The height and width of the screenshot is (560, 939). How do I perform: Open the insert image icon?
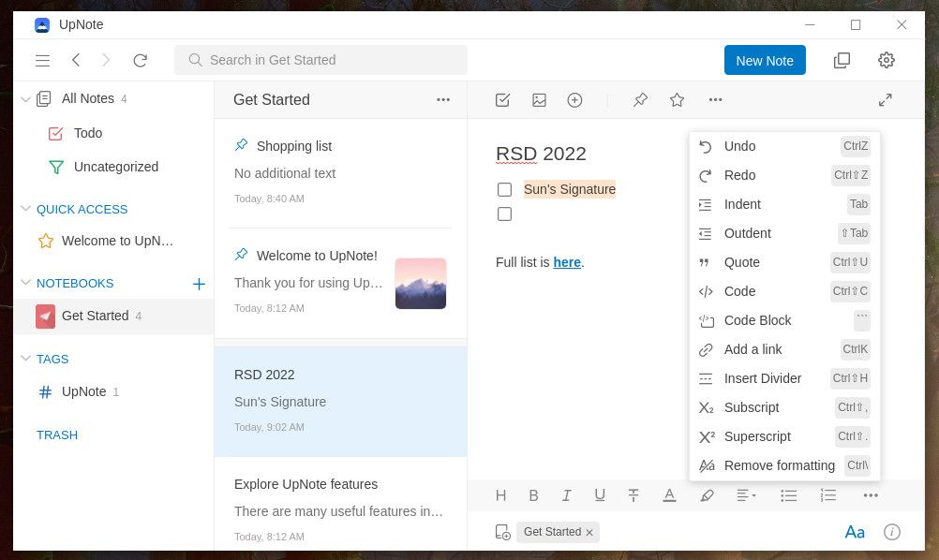coord(539,99)
